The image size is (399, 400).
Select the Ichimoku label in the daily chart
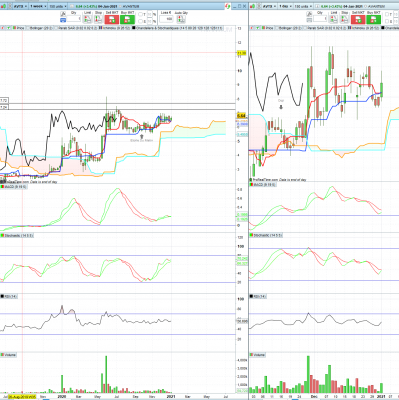click(365, 28)
